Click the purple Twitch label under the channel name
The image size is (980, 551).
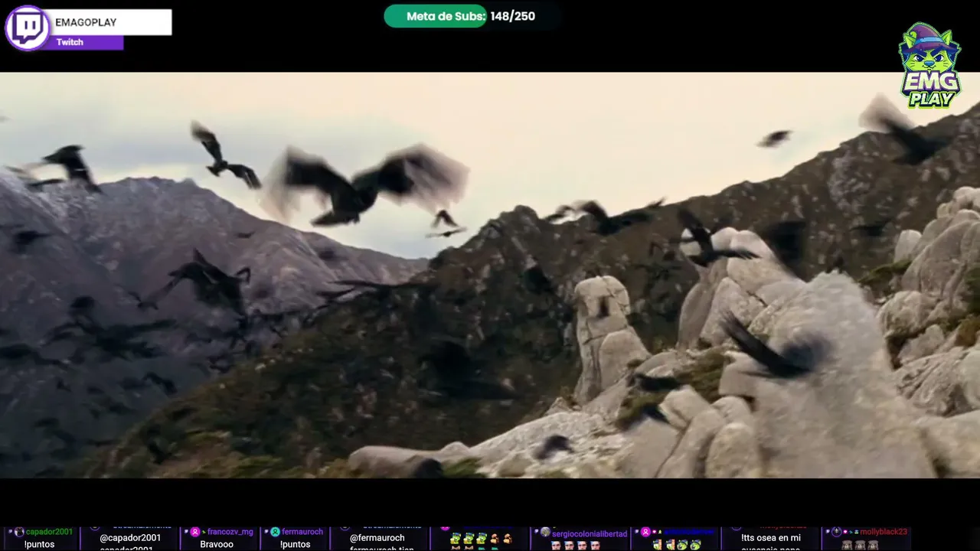70,42
